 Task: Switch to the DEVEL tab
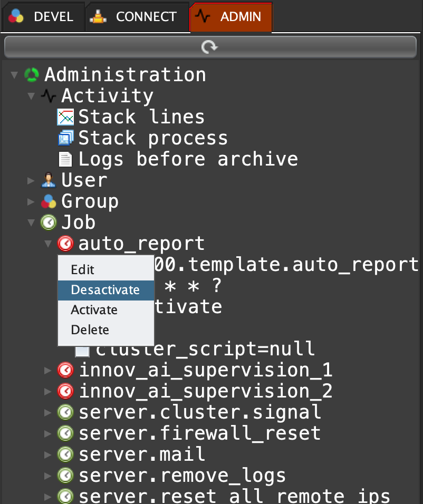(42, 16)
